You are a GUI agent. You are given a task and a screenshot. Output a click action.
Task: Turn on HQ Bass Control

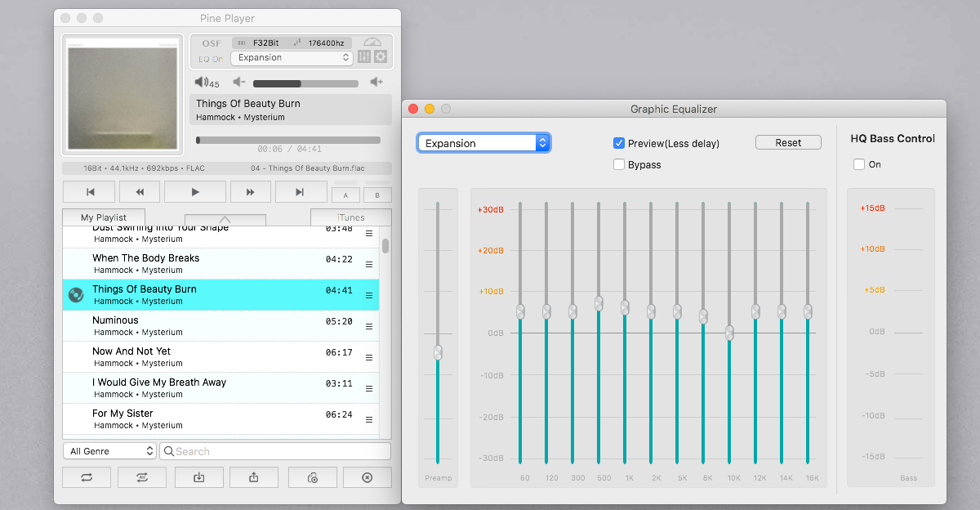(x=859, y=164)
